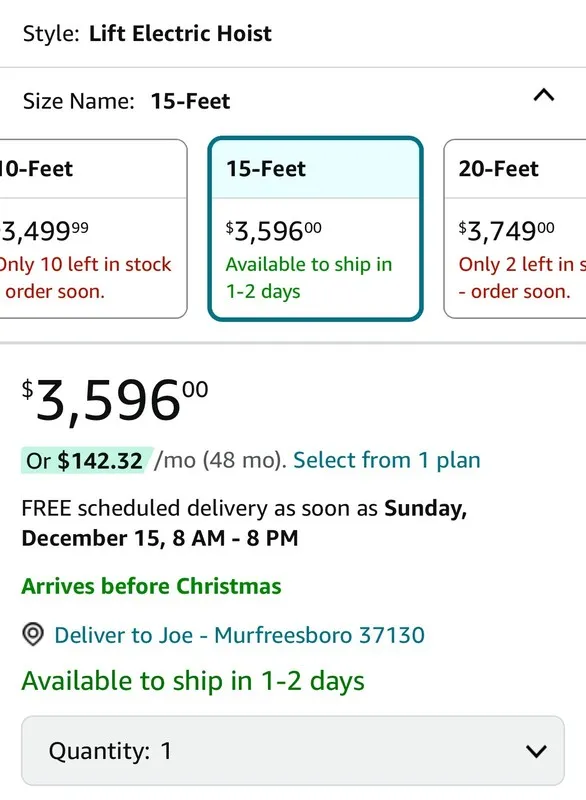Tap the delivery location pin icon
The image size is (586, 800).
pyautogui.click(x=33, y=635)
